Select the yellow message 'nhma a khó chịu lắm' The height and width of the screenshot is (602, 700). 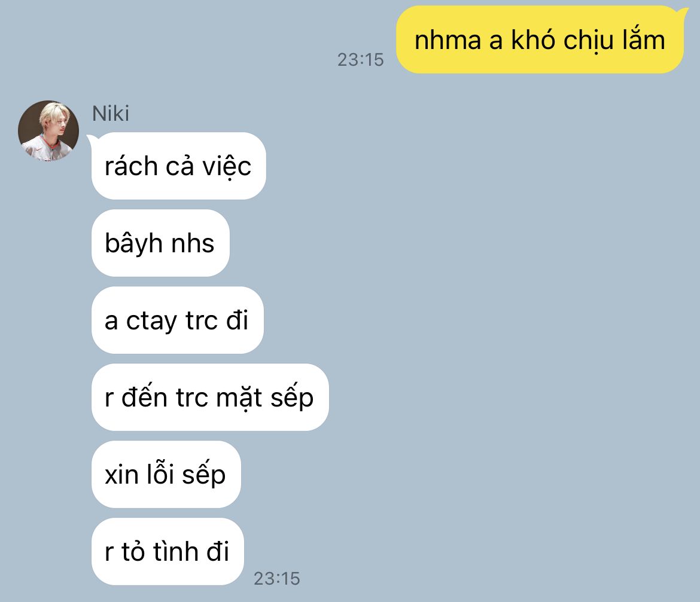tap(540, 40)
